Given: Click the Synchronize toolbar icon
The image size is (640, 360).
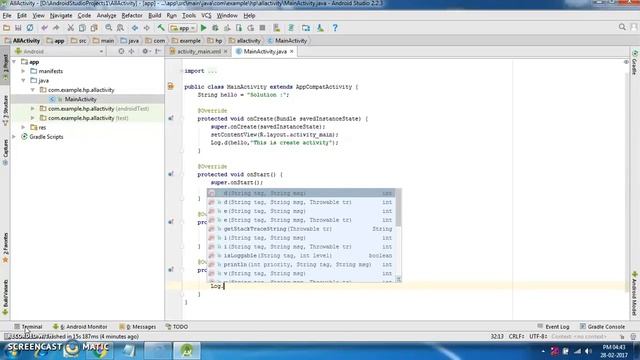Looking at the screenshot, I should 30,28.
